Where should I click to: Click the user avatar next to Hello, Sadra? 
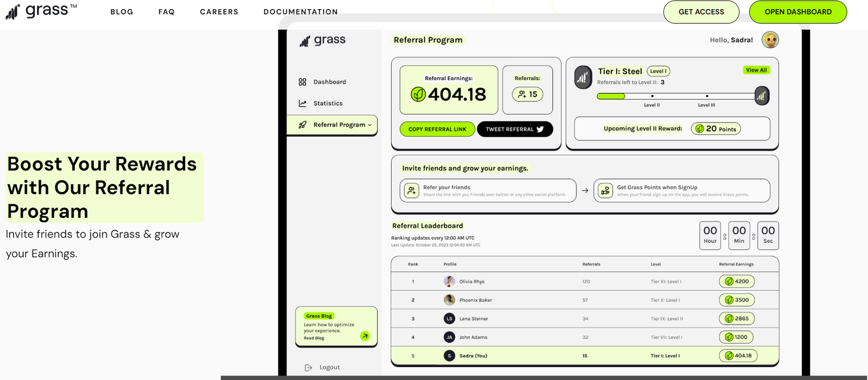770,40
